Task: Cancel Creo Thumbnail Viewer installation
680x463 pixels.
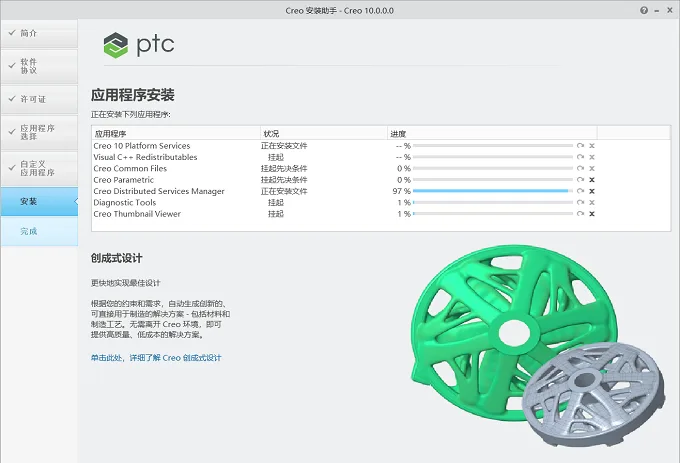Action: pyautogui.click(x=592, y=214)
